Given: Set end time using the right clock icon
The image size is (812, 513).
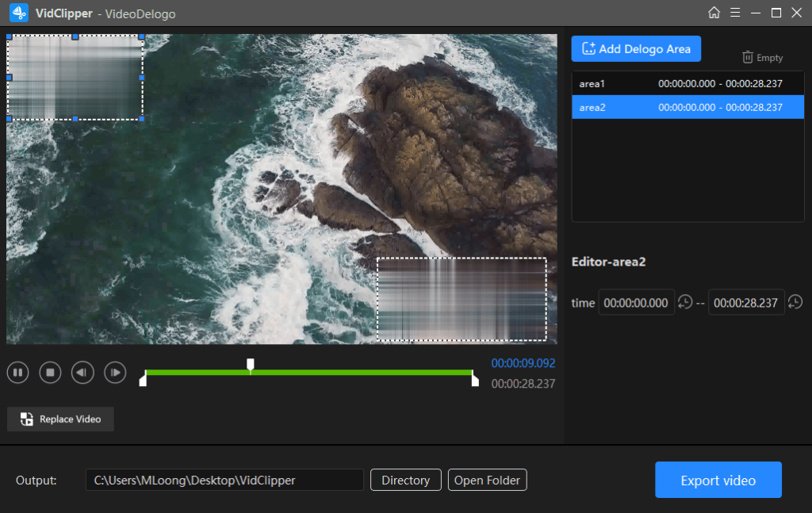Looking at the screenshot, I should coord(796,302).
